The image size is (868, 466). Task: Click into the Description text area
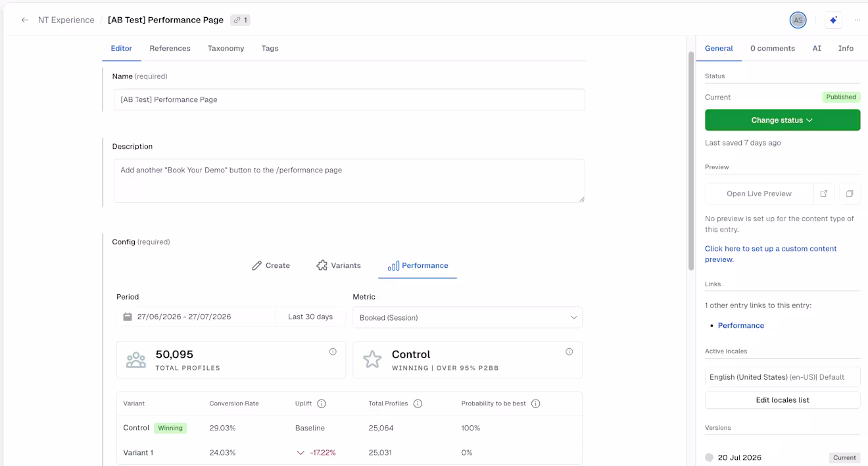click(x=349, y=180)
